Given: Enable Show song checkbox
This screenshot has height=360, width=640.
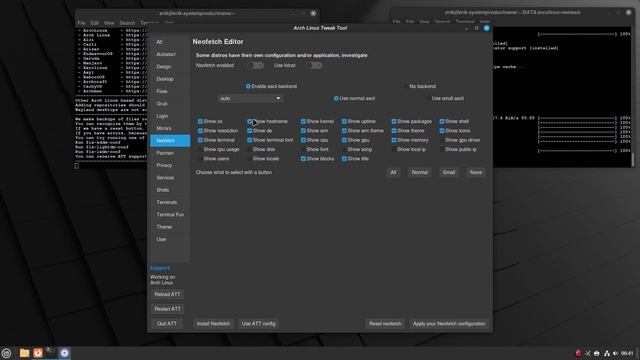Looking at the screenshot, I should coord(344,149).
